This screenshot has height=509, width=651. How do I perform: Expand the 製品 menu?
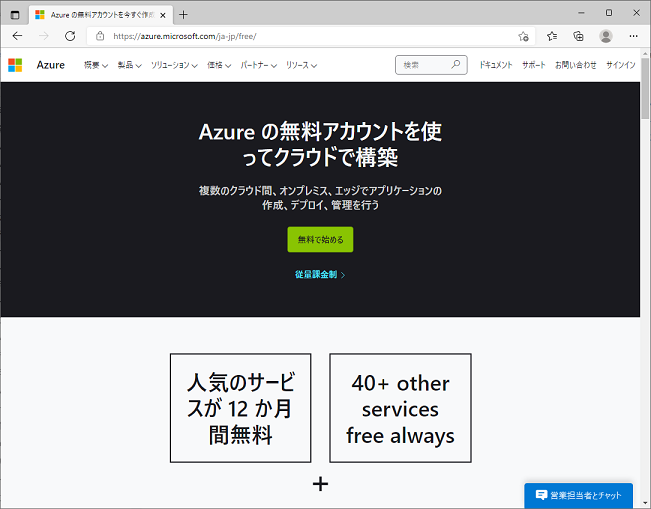tap(130, 65)
